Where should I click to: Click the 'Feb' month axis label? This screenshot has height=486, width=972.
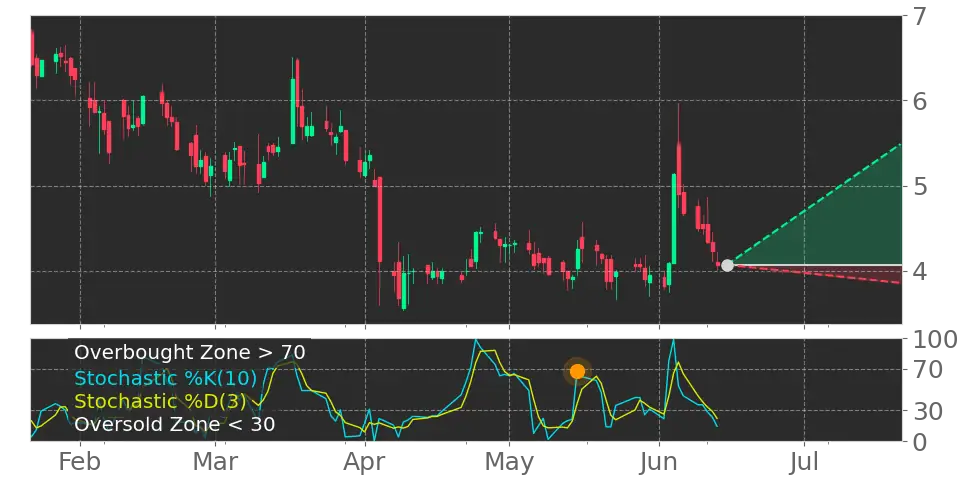(80, 462)
